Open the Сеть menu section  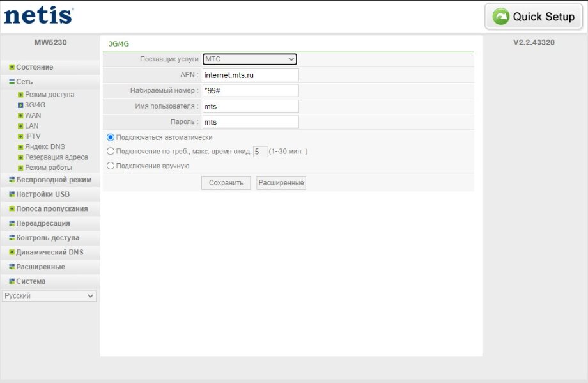point(24,82)
